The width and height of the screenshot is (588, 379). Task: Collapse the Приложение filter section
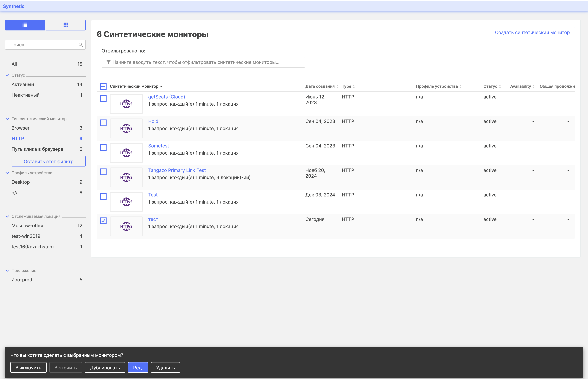click(x=7, y=270)
